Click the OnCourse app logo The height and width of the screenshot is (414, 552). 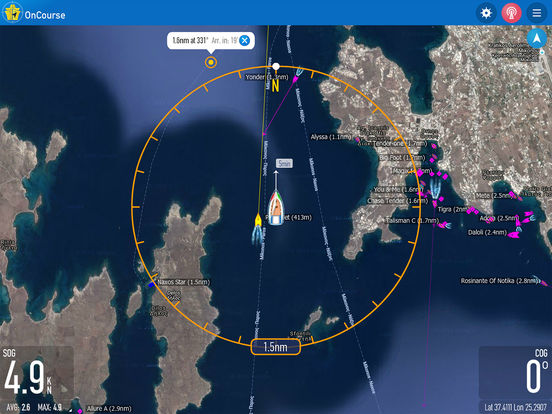pyautogui.click(x=12, y=12)
